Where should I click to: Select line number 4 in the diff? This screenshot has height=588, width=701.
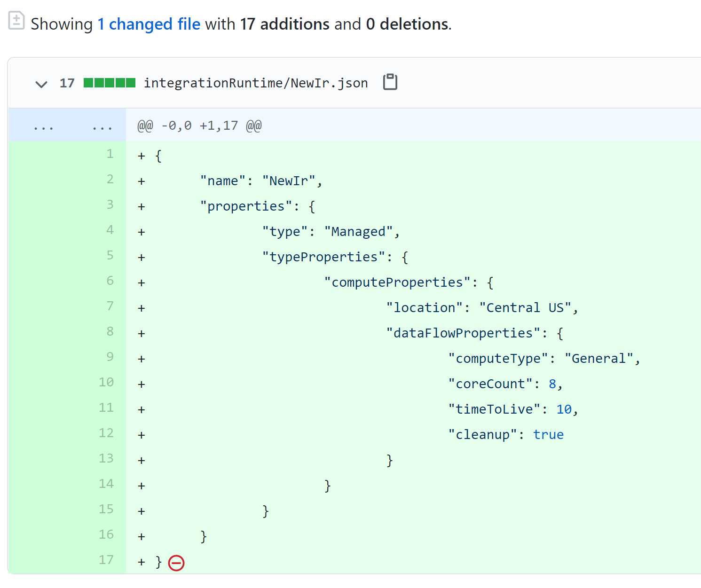tap(110, 230)
